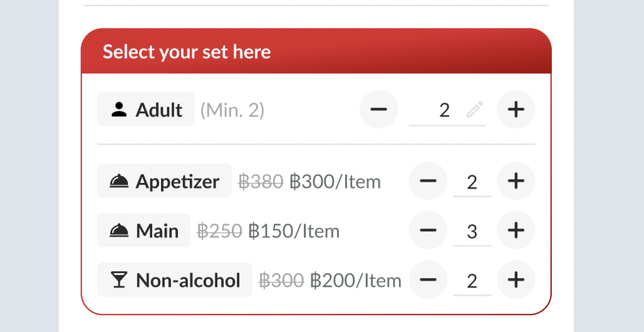Click the cloche icon beside Main
Image resolution: width=644 pixels, height=332 pixels.
118,231
